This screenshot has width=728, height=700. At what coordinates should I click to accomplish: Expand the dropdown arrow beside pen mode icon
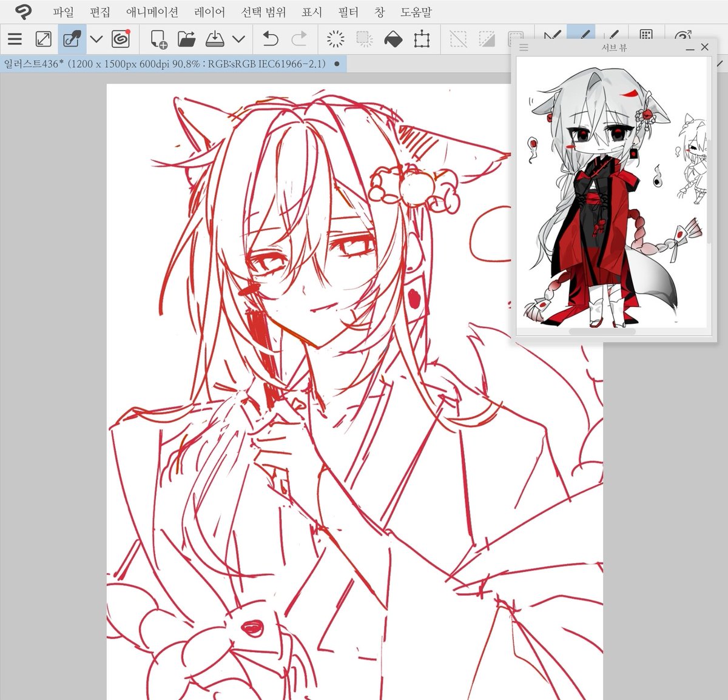pos(96,39)
